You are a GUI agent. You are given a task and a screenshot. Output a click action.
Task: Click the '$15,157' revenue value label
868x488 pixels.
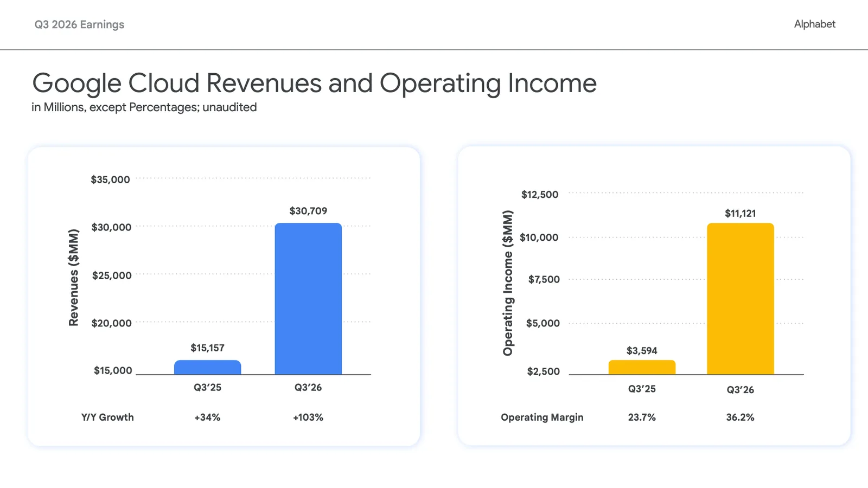pos(207,348)
